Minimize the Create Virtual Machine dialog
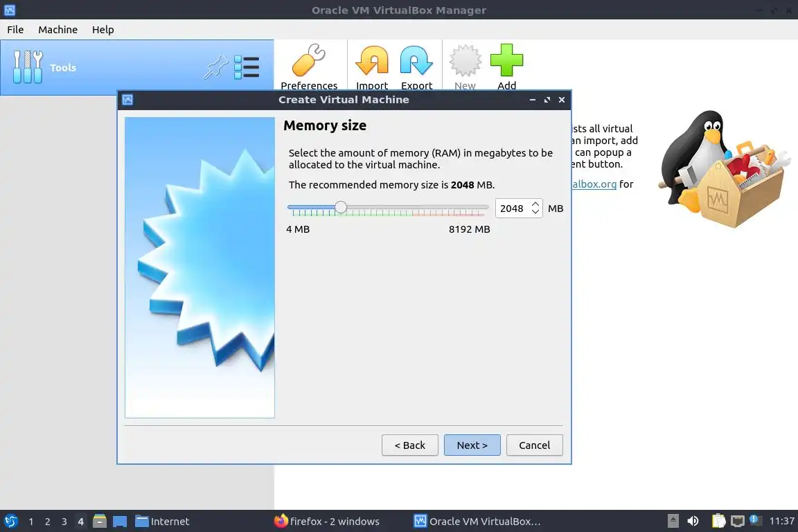The width and height of the screenshot is (798, 532). (532, 100)
